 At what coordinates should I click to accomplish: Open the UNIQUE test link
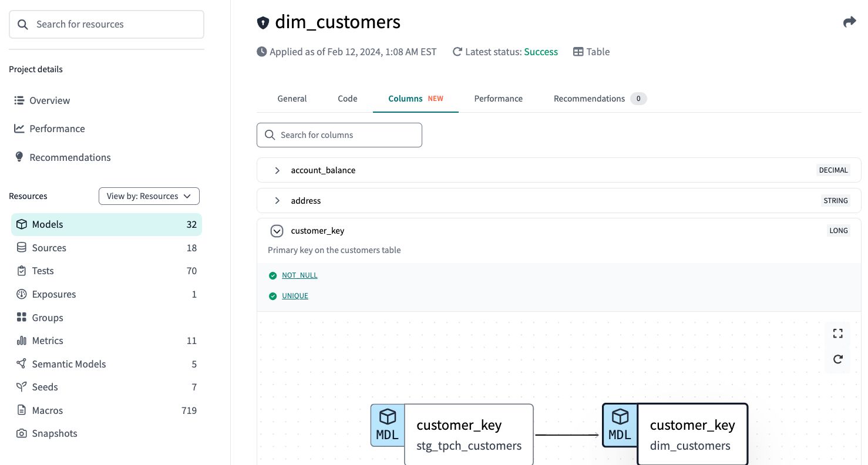(295, 296)
